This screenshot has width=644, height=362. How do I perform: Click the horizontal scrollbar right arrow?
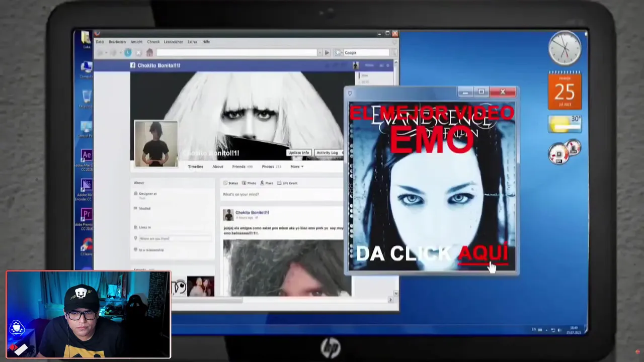(390, 300)
